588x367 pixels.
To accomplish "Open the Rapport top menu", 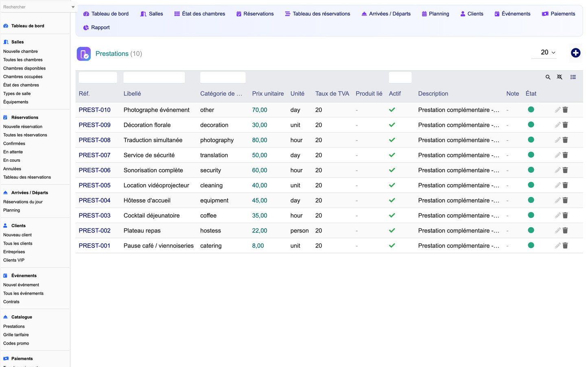I will click(x=96, y=28).
